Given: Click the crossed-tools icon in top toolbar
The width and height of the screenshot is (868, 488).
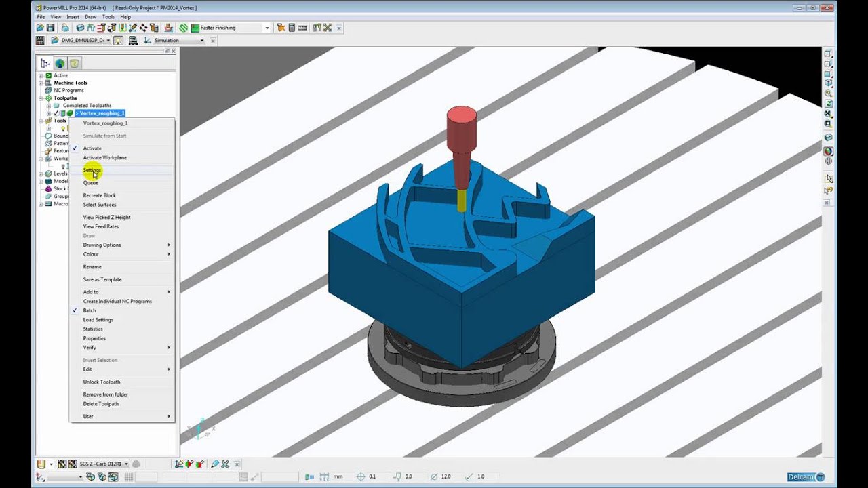Looking at the screenshot, I should pyautogui.click(x=328, y=28).
